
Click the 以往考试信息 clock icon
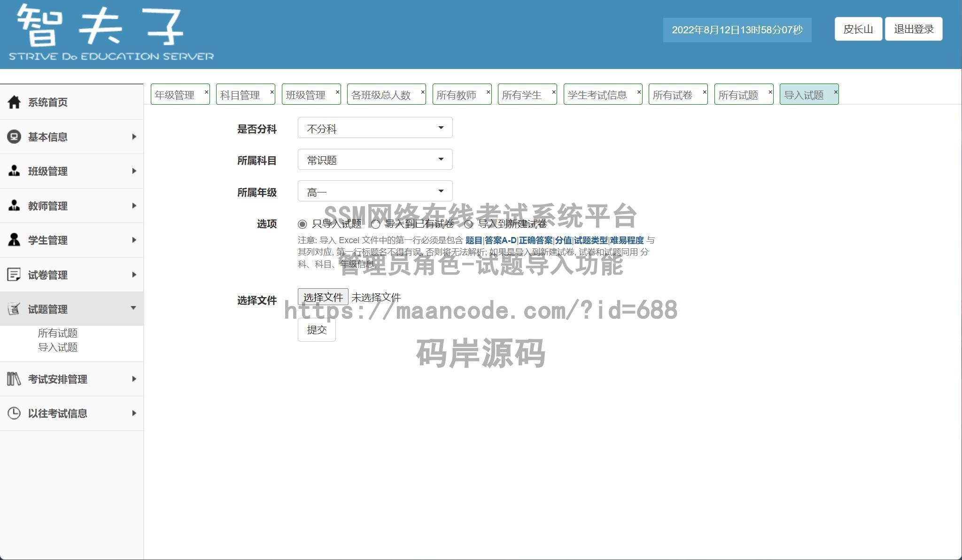tap(14, 413)
